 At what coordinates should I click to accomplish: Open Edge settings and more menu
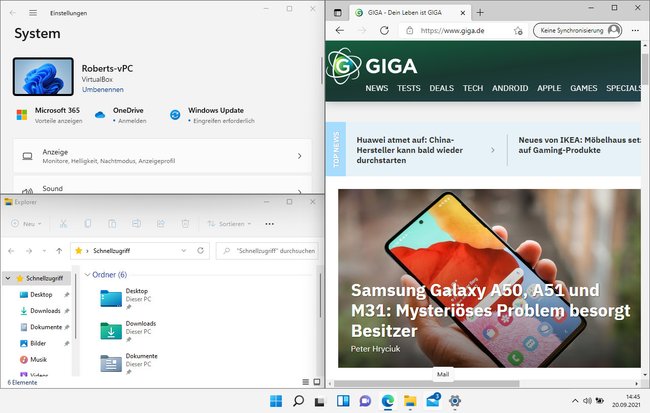coord(635,30)
